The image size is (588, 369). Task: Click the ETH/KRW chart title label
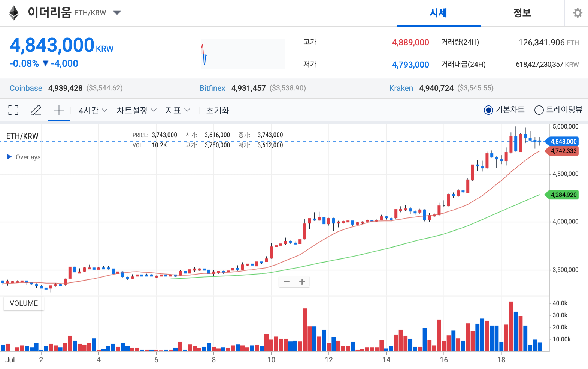22,136
